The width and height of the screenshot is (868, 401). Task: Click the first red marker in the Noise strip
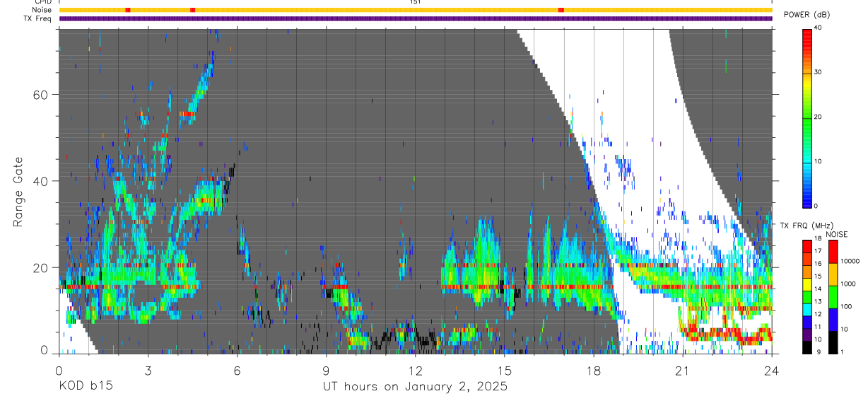click(128, 10)
